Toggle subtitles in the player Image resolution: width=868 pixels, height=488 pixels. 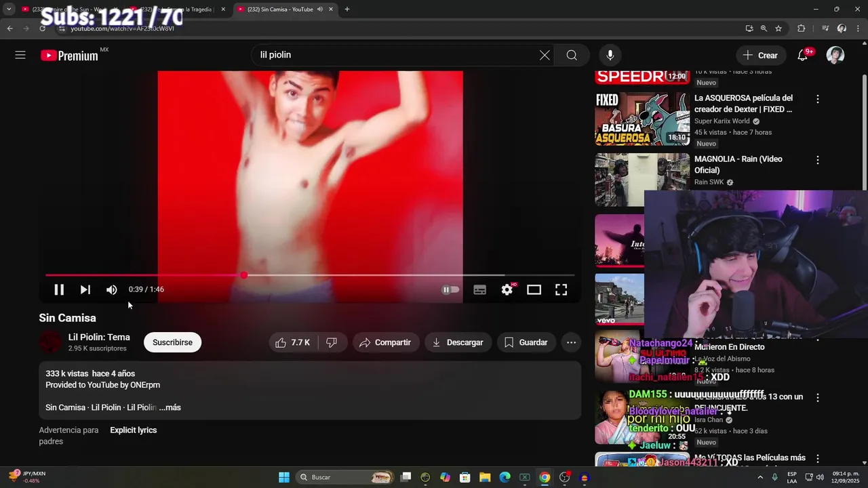click(479, 289)
